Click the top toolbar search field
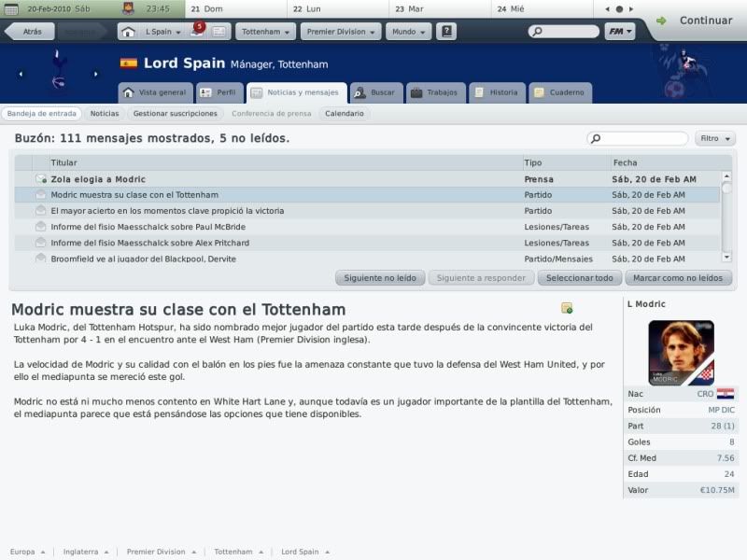This screenshot has width=747, height=560. [564, 32]
